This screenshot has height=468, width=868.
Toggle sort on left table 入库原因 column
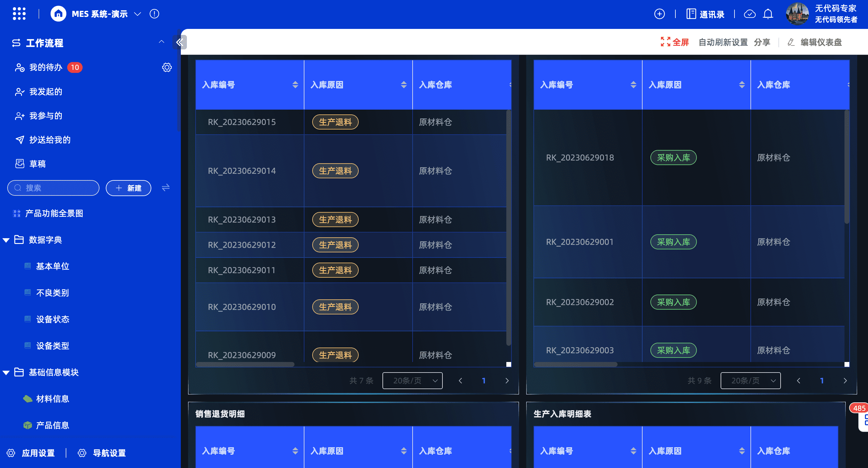coord(404,85)
